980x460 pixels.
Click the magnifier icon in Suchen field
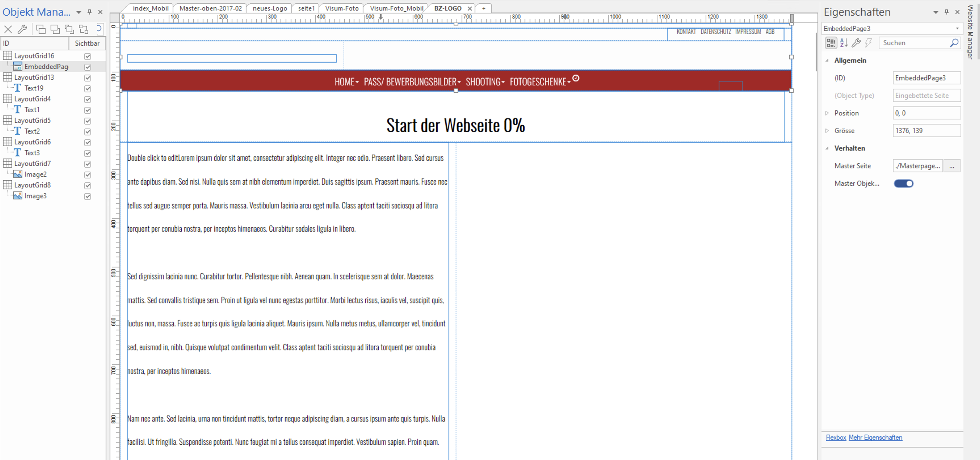click(954, 43)
